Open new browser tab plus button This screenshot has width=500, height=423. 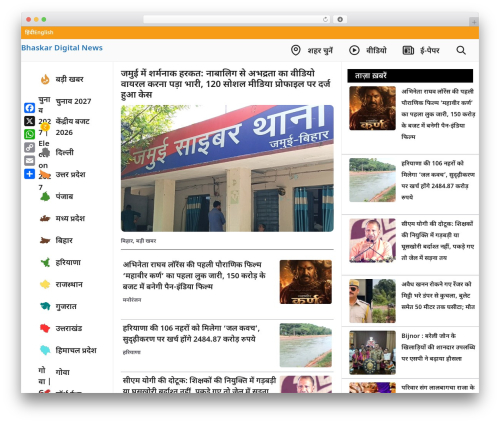point(474,22)
